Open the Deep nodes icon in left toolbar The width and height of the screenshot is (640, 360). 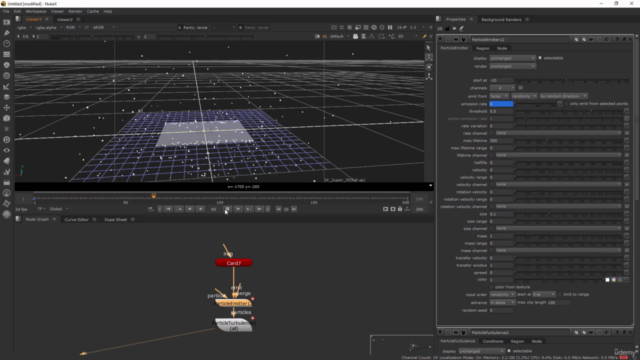tap(7, 140)
